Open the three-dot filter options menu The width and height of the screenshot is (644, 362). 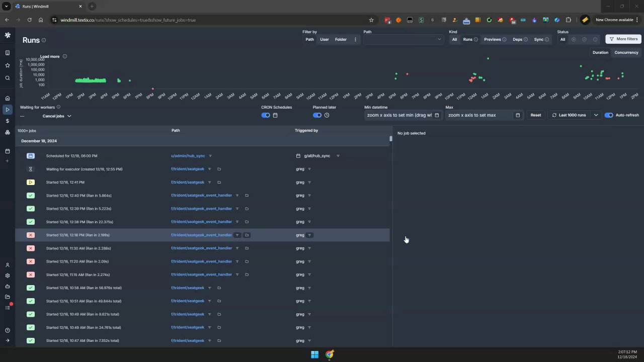pyautogui.click(x=355, y=39)
